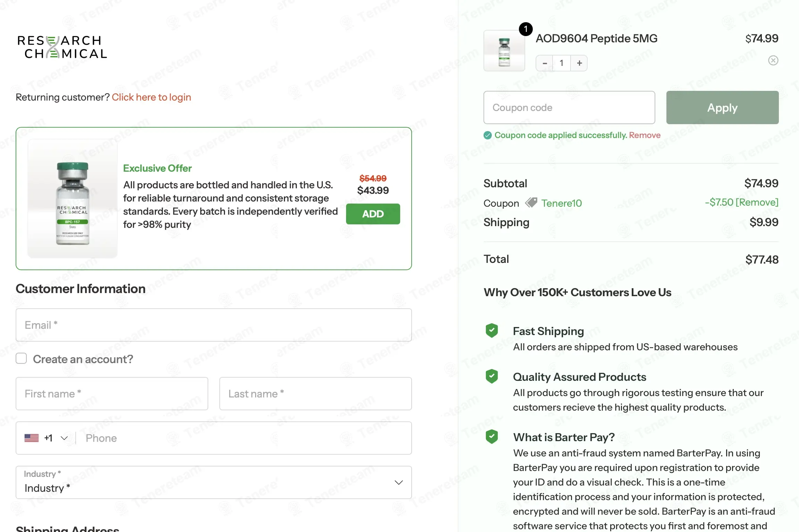Viewport: 799px width, 532px height.
Task: Click the Fast Shipping heading
Action: point(548,331)
